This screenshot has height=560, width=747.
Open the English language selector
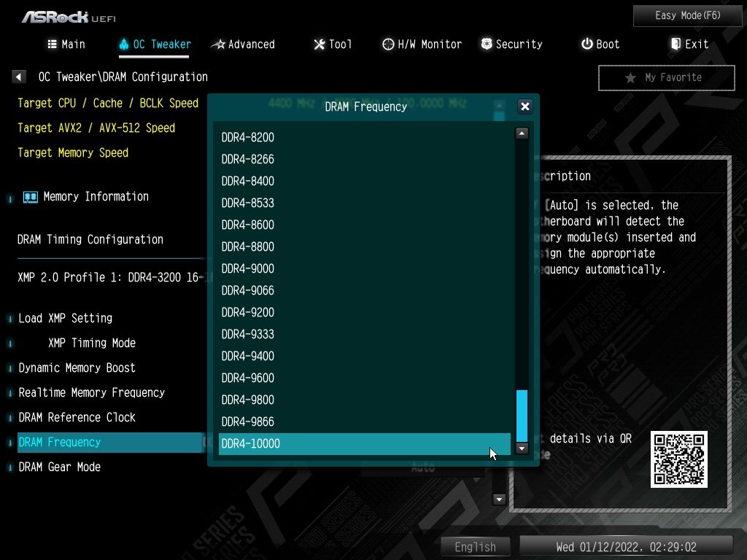coord(475,547)
